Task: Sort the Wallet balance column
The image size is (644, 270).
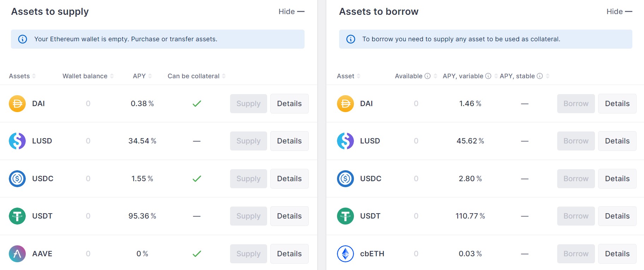Action: point(113,76)
